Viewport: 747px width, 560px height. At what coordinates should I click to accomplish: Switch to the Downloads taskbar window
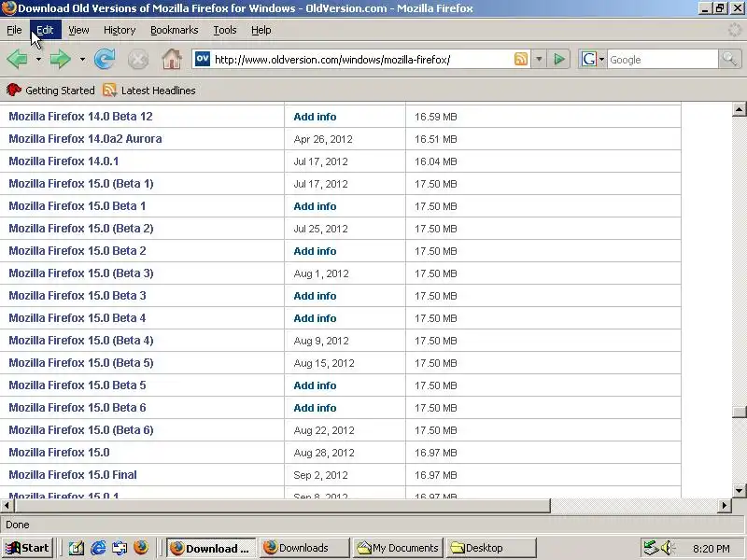pyautogui.click(x=305, y=548)
